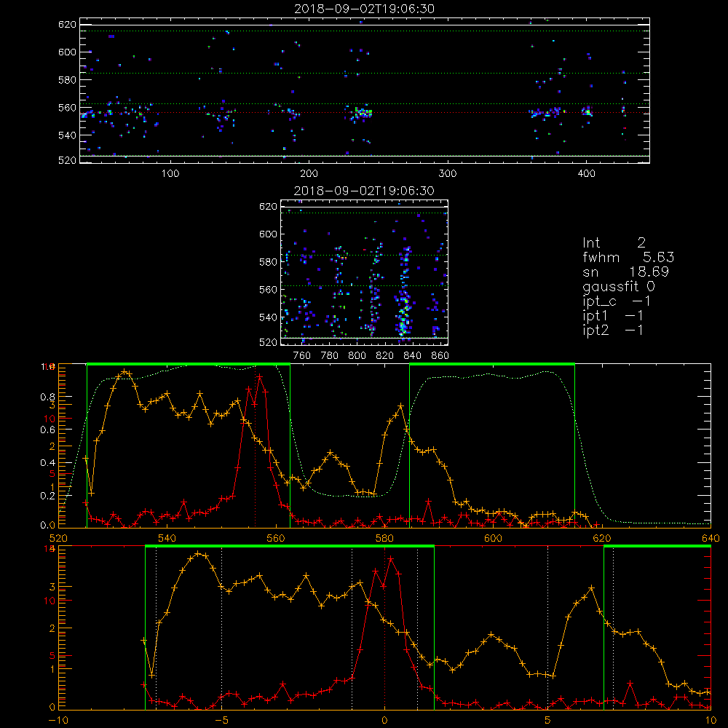Select the 'ipt2 -1' readout line
Image resolution: width=728 pixels, height=728 pixels.
click(x=613, y=330)
